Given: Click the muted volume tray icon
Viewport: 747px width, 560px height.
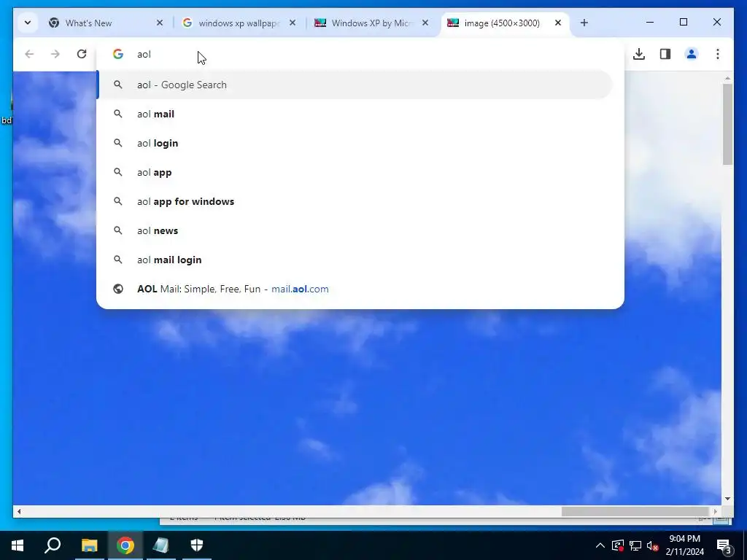Looking at the screenshot, I should [x=653, y=545].
